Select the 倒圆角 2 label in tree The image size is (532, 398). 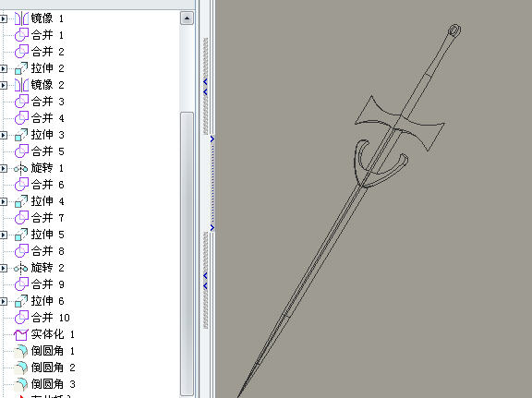tap(53, 368)
